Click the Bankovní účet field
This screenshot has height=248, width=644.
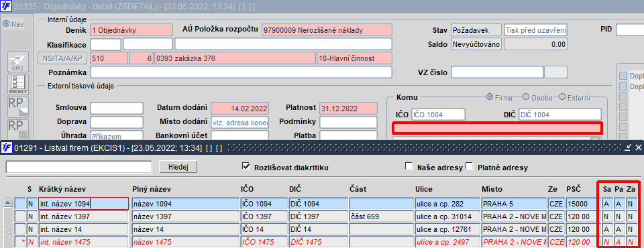tap(240, 136)
